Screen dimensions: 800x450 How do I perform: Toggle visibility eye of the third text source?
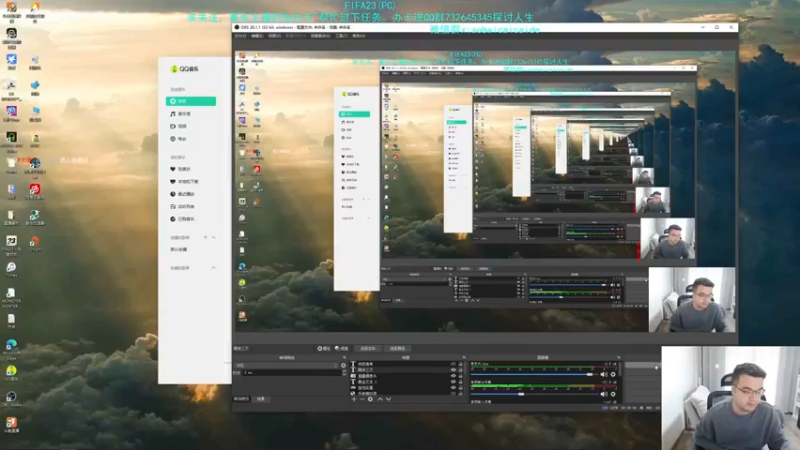click(453, 382)
